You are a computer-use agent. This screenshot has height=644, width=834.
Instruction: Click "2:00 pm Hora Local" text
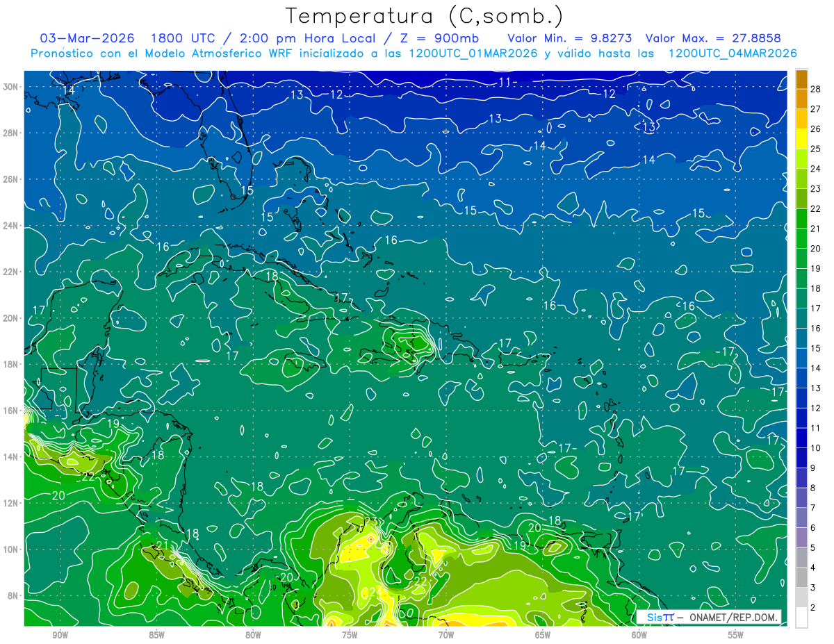click(x=307, y=38)
